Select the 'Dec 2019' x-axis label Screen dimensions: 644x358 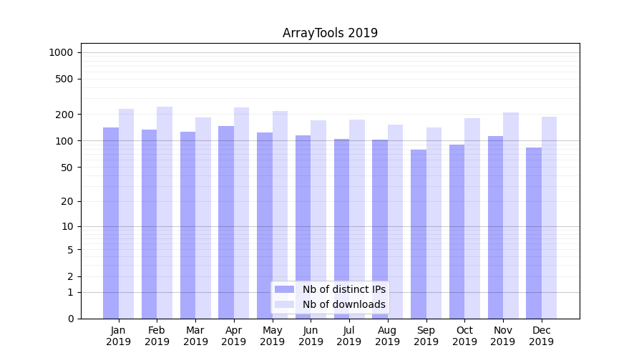pyautogui.click(x=542, y=336)
